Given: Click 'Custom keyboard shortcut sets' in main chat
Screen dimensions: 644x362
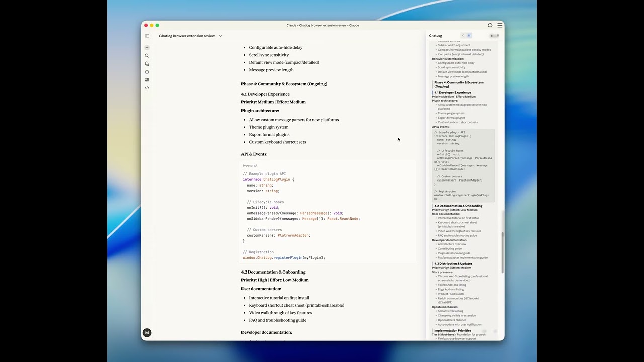Looking at the screenshot, I should pyautogui.click(x=277, y=142).
